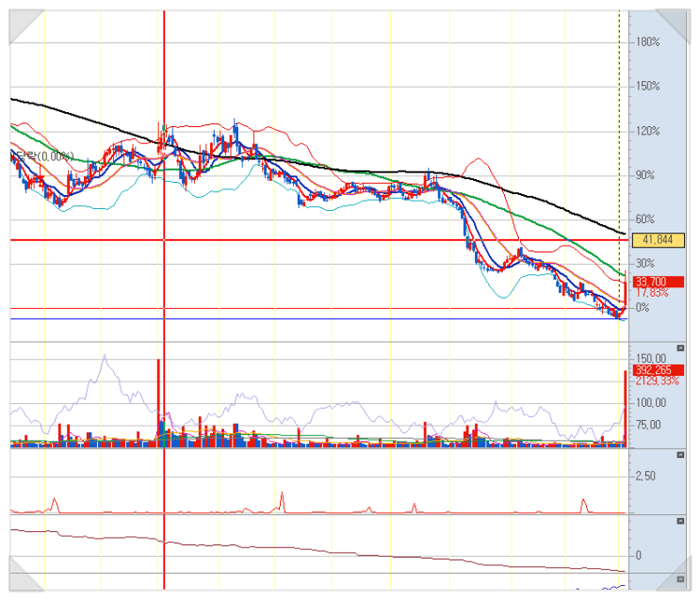Viewport: 700px width, 600px height.
Task: Select the red 33,700 current price label
Action: coord(658,282)
